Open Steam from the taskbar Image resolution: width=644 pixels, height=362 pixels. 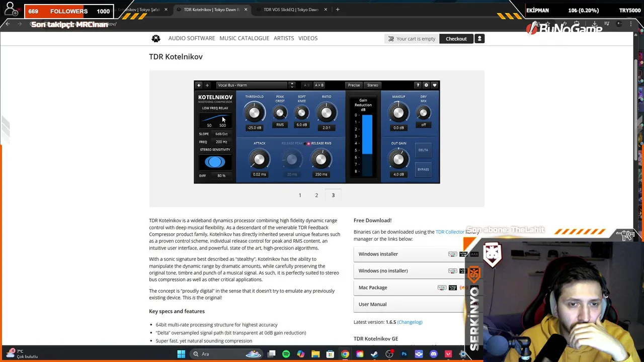[374, 354]
